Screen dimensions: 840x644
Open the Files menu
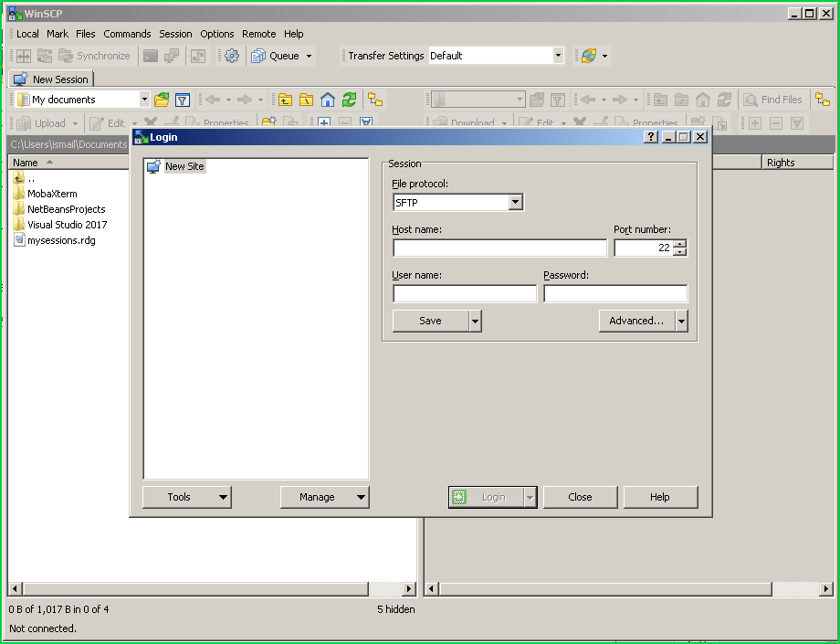[x=85, y=34]
